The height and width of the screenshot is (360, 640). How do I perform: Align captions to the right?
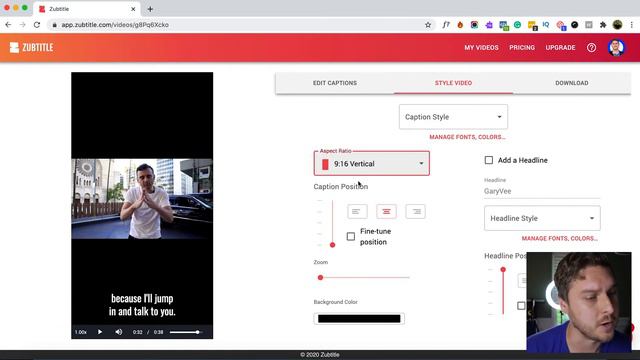pyautogui.click(x=416, y=211)
